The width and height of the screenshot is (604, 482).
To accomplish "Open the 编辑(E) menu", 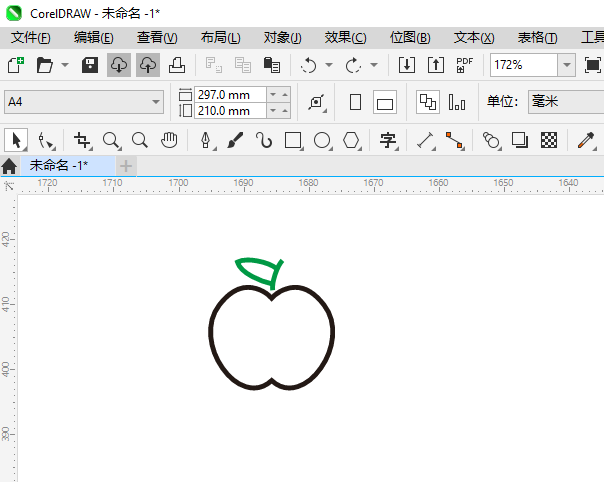I will click(94, 38).
